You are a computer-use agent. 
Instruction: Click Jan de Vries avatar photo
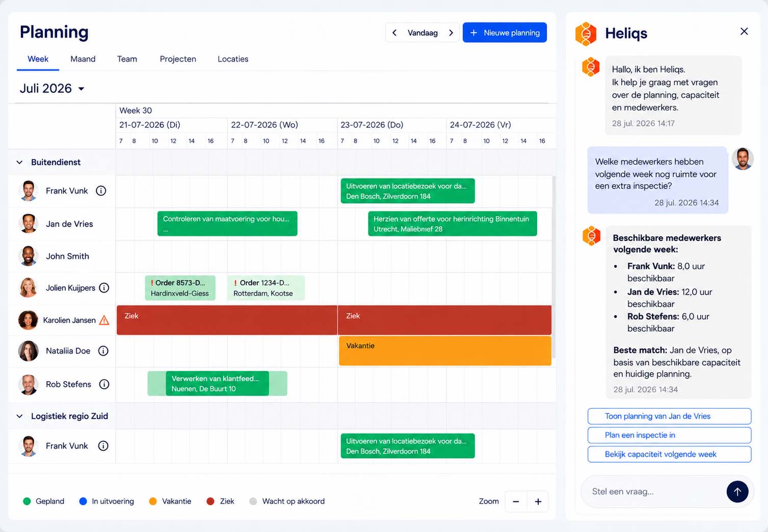coord(29,224)
